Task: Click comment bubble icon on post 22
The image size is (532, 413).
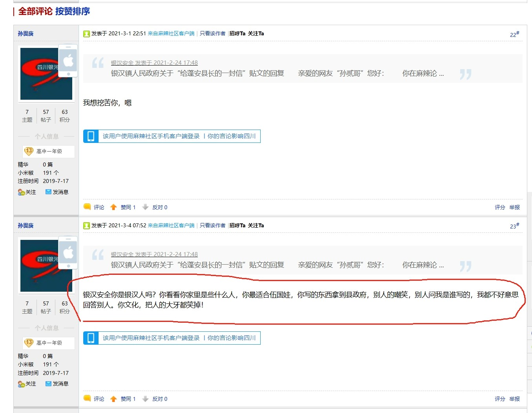Action: tap(87, 207)
